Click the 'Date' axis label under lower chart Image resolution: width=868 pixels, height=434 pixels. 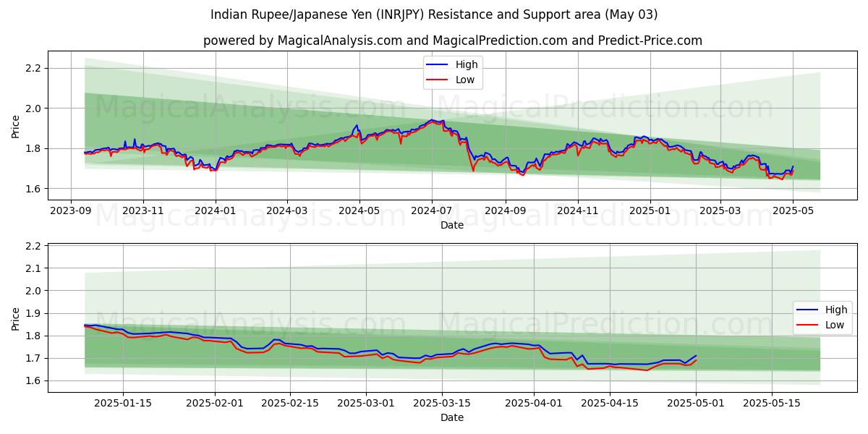click(452, 418)
